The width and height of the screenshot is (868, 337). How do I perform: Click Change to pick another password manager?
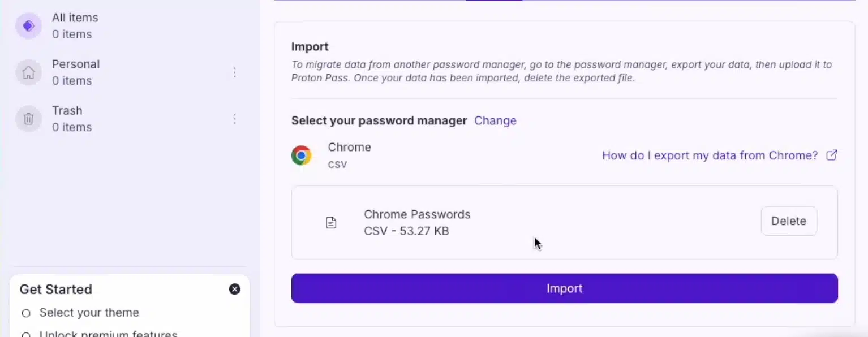(x=495, y=120)
